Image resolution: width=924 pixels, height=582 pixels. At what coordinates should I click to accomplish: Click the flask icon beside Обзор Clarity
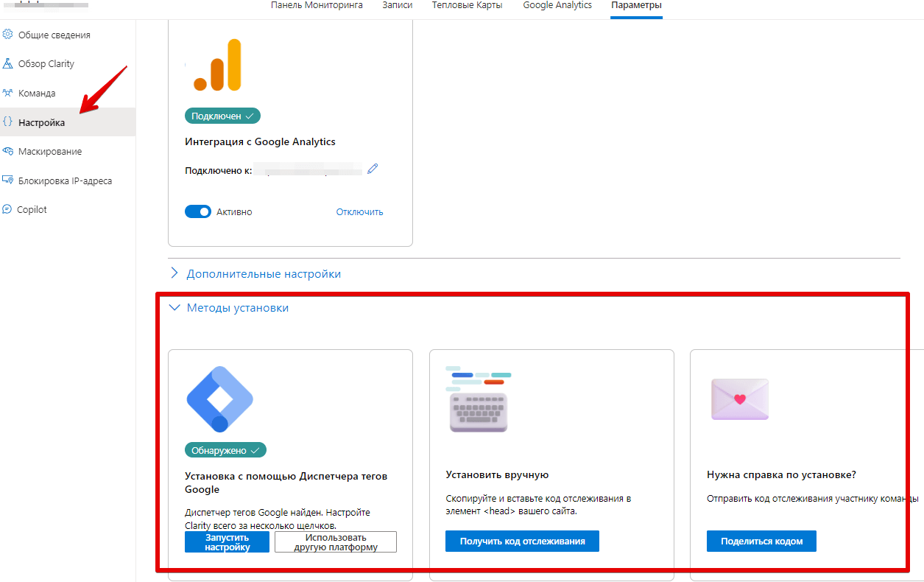(x=7, y=64)
